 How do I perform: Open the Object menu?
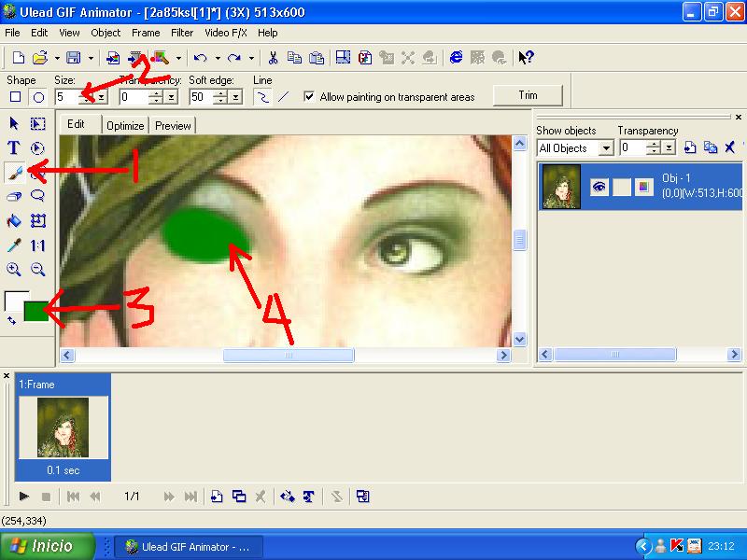click(106, 33)
